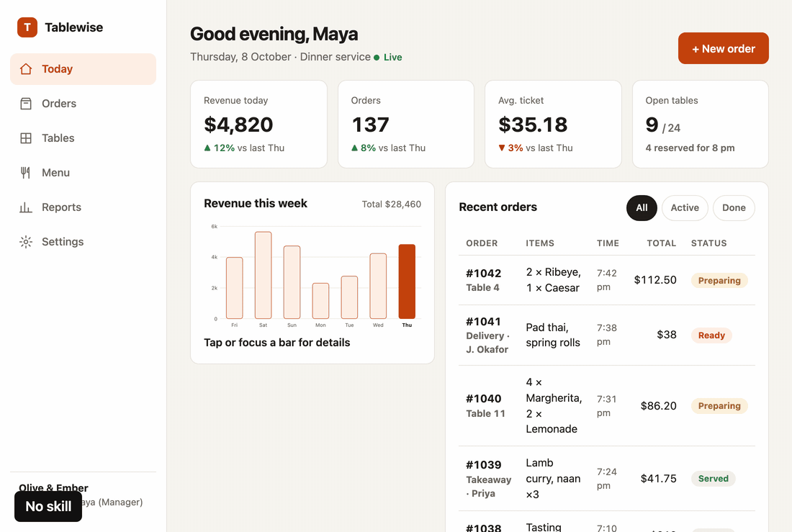Click the STATUS column header
The height and width of the screenshot is (532, 792).
pyautogui.click(x=708, y=243)
